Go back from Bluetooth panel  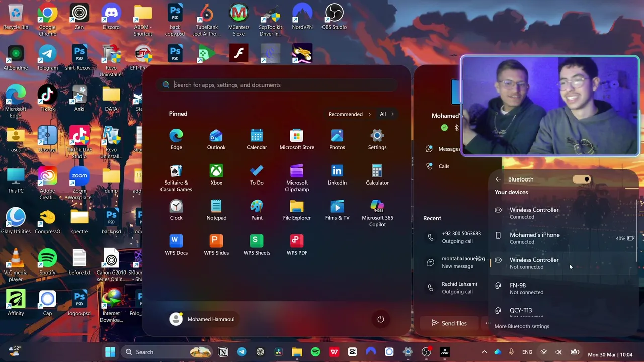[498, 179]
